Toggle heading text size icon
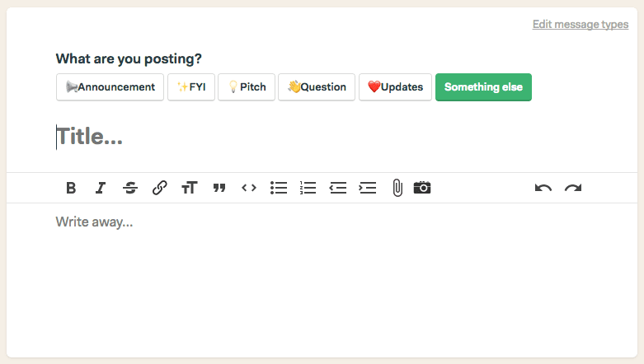The width and height of the screenshot is (644, 364). 190,188
